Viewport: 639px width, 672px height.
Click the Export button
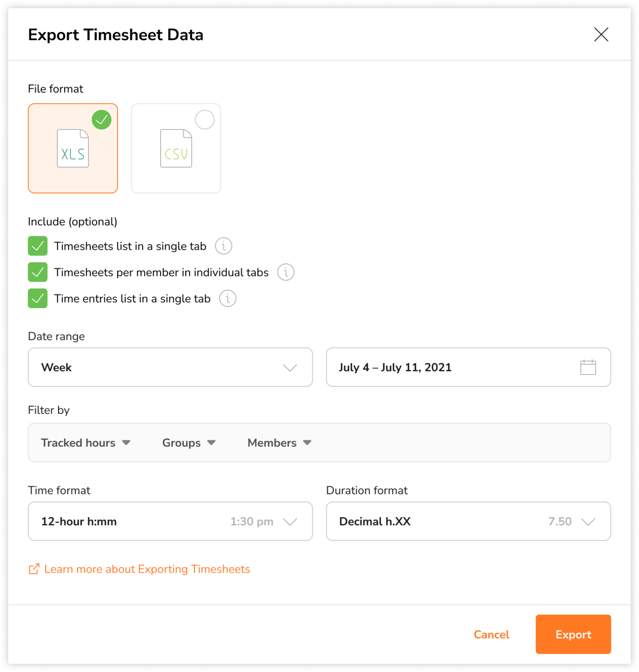573,634
